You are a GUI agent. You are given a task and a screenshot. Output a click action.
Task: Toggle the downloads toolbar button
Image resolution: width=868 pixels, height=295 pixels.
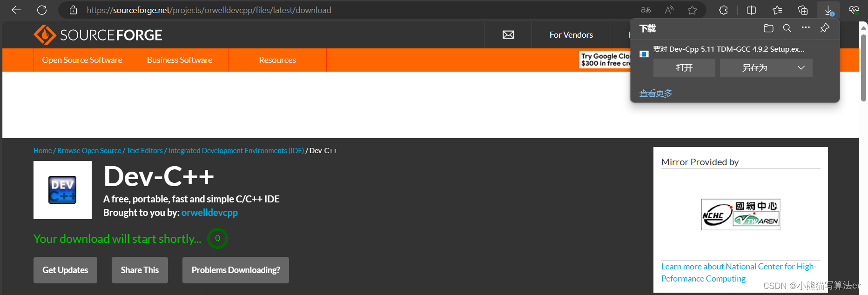click(x=828, y=10)
